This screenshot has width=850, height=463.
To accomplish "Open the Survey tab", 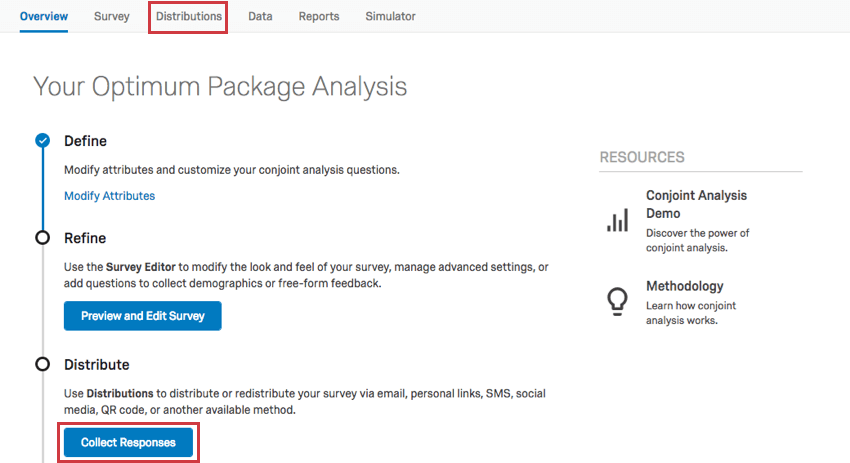I will tap(112, 17).
